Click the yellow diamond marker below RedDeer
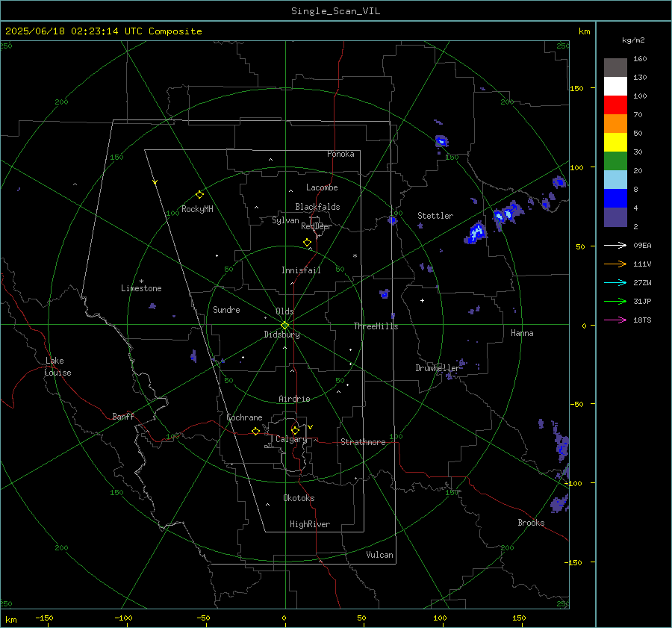Viewport: 672px width, 628px height. 307,243
